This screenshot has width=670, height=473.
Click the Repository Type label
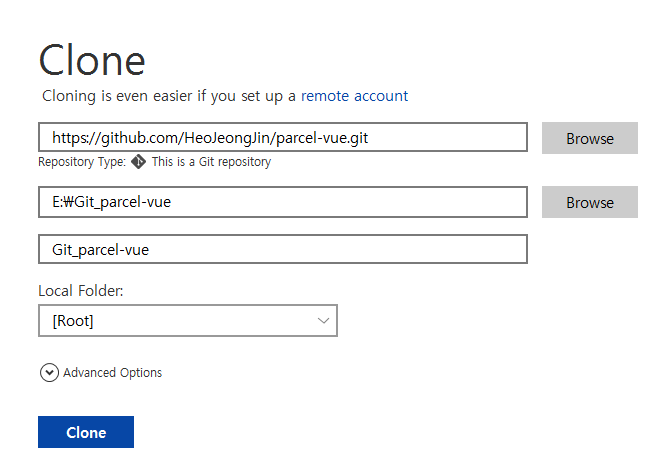point(82,162)
